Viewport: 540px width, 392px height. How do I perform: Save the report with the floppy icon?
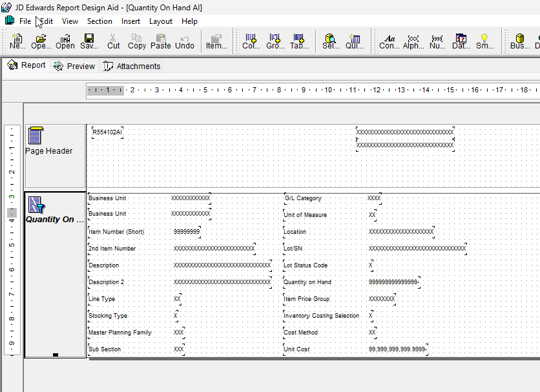point(89,41)
